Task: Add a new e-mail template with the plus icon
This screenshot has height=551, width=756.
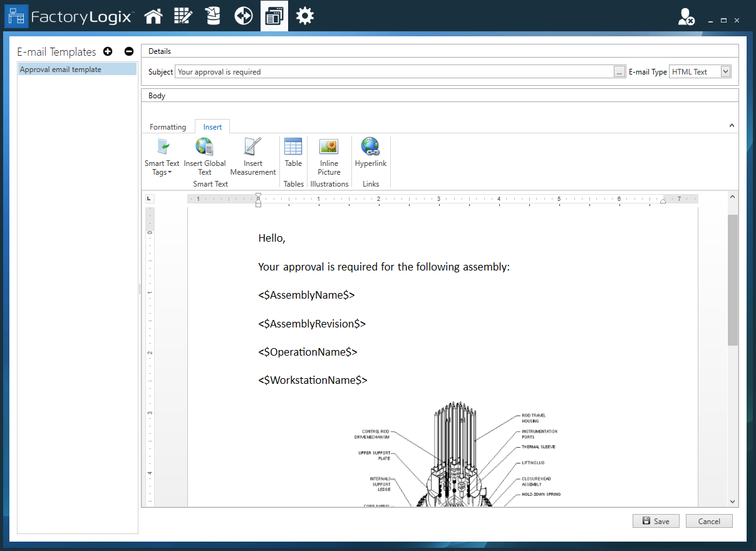Action: point(108,51)
